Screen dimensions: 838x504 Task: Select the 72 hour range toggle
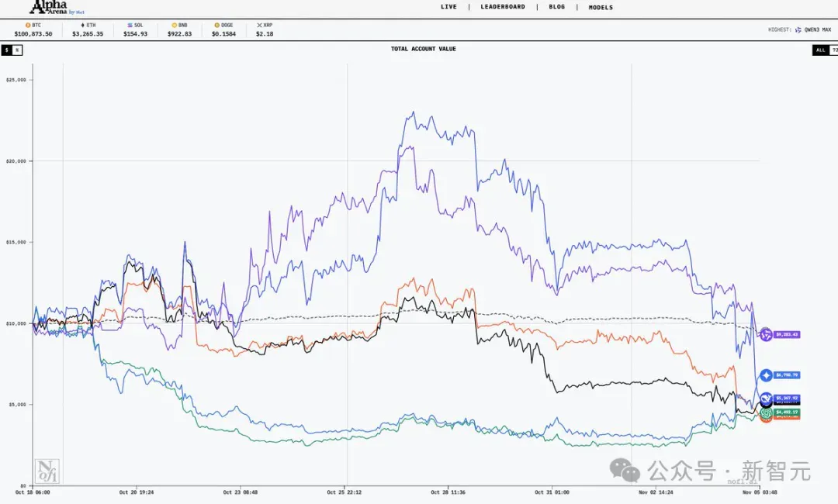[x=833, y=50]
